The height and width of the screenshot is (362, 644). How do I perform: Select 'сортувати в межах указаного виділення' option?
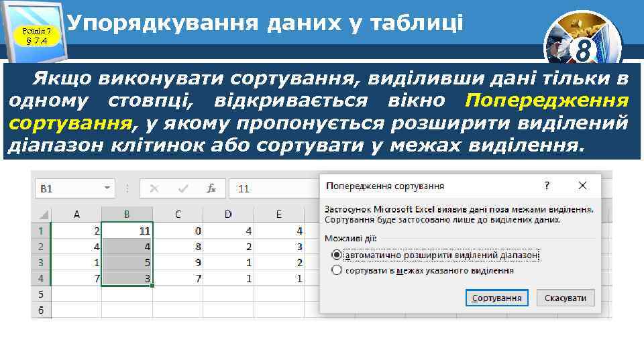(x=336, y=270)
